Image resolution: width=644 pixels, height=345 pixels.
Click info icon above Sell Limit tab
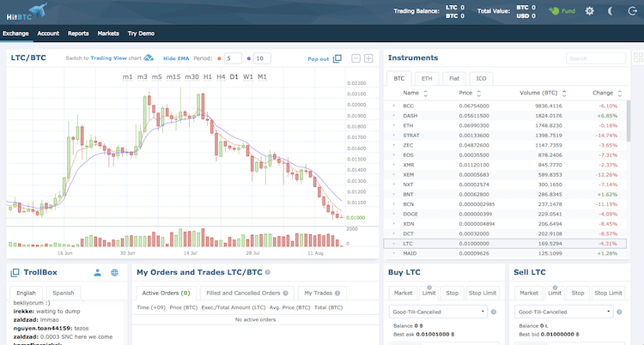click(x=555, y=287)
